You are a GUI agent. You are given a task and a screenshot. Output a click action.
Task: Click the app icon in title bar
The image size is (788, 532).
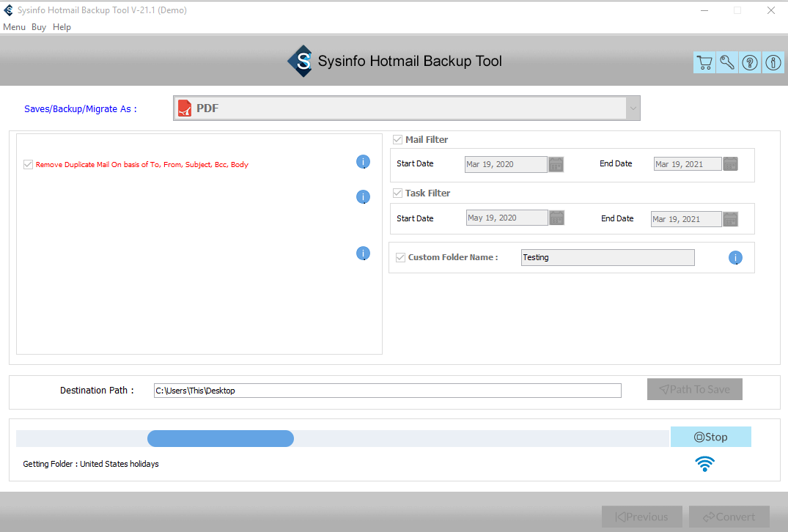click(x=8, y=10)
